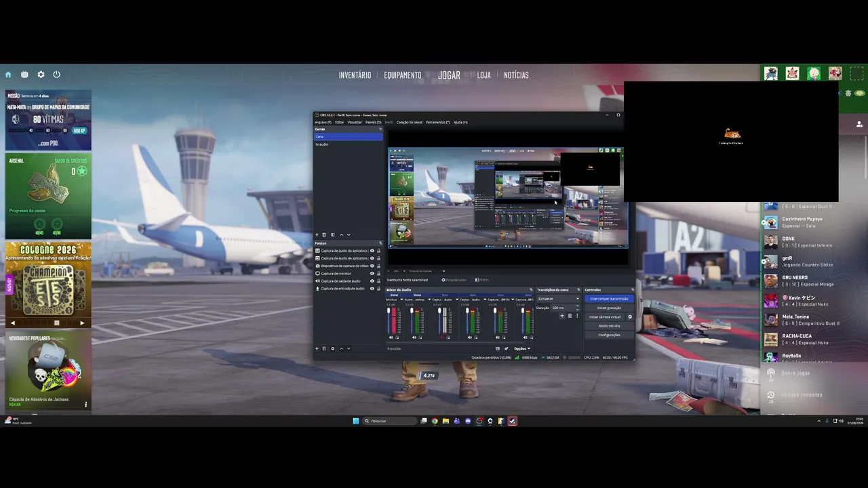Open the NOTÍCIAS tab
Image resolution: width=868 pixels, height=488 pixels.
tap(516, 75)
